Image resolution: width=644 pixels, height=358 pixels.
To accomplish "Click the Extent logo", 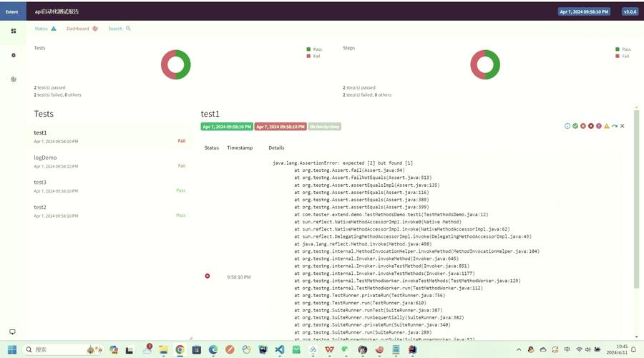I will click(x=12, y=11).
